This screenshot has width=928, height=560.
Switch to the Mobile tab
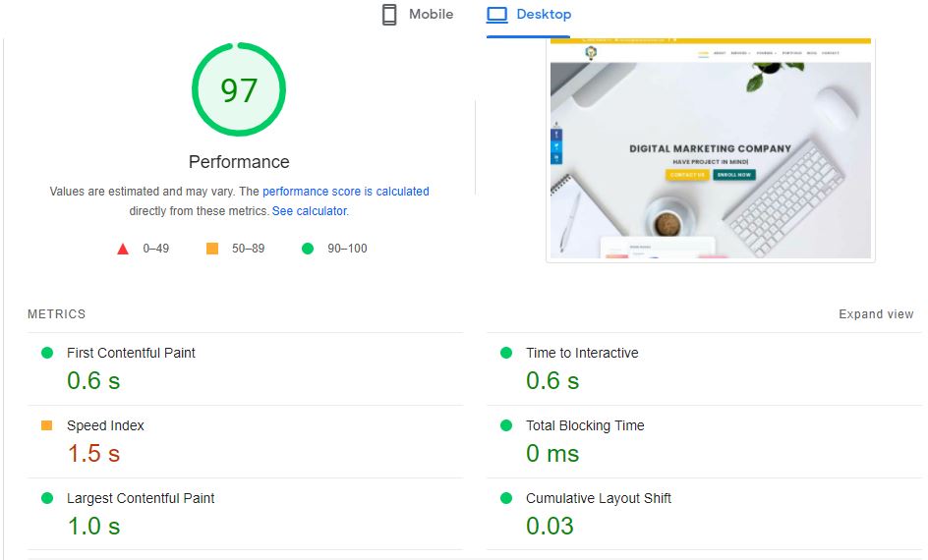click(x=418, y=15)
